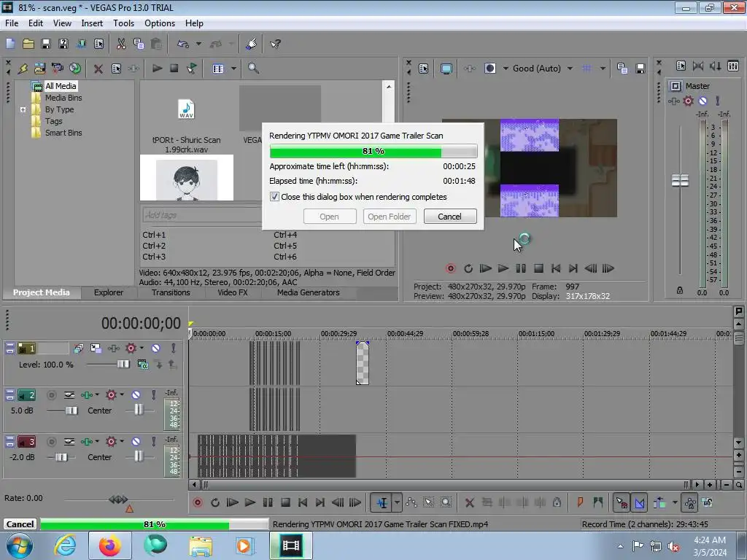Switch to the Video FX tab
The image size is (747, 560).
[x=233, y=292]
